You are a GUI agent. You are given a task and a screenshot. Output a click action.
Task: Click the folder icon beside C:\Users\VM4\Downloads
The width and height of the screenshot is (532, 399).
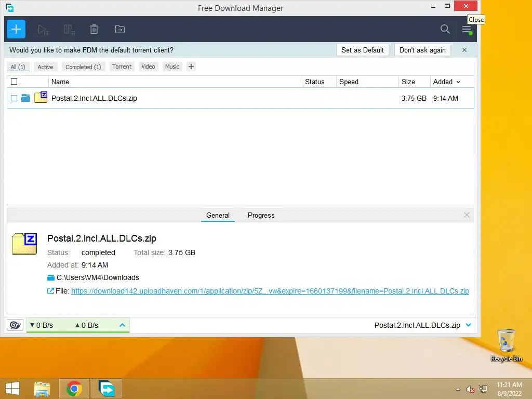click(x=50, y=277)
